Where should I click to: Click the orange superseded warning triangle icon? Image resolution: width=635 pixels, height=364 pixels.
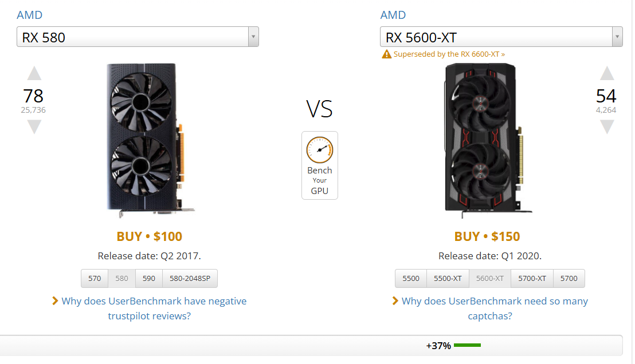click(x=387, y=54)
